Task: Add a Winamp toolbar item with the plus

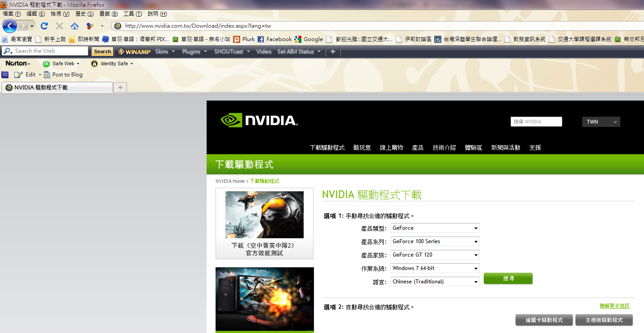Action: click(332, 51)
